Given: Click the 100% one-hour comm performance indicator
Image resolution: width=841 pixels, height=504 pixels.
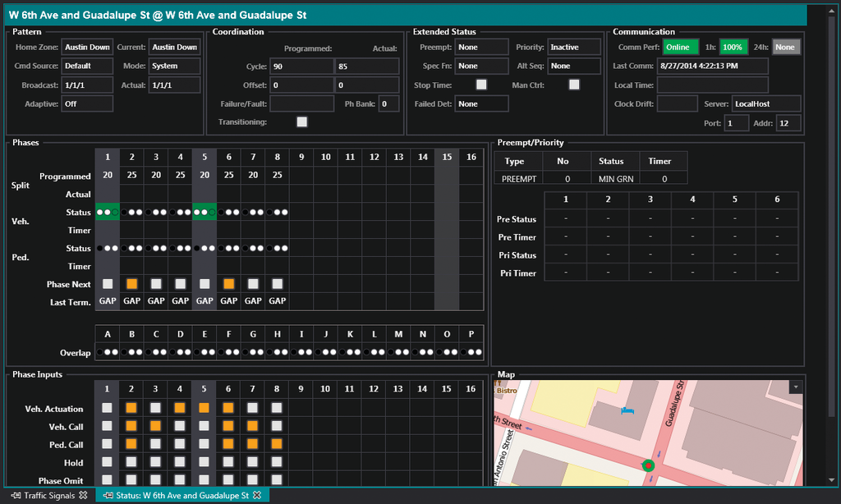Looking at the screenshot, I should 734,48.
